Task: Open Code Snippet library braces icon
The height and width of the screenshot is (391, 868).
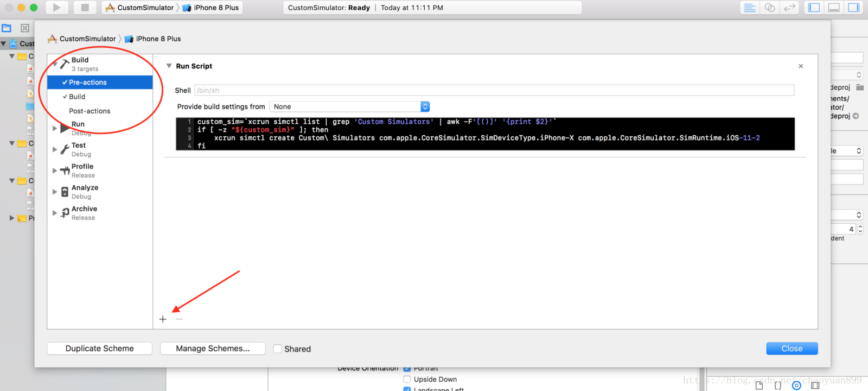Action: click(777, 386)
